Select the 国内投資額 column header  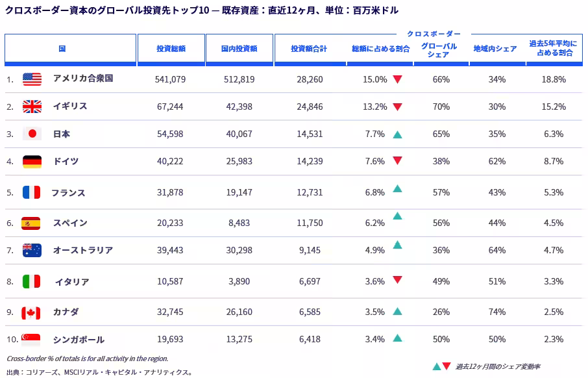pyautogui.click(x=239, y=50)
